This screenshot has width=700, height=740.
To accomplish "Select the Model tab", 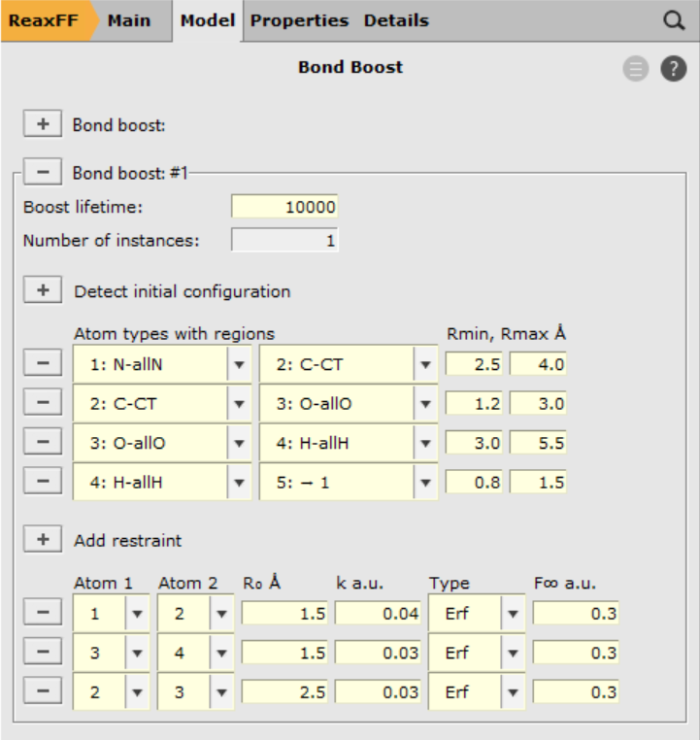I will coord(208,20).
